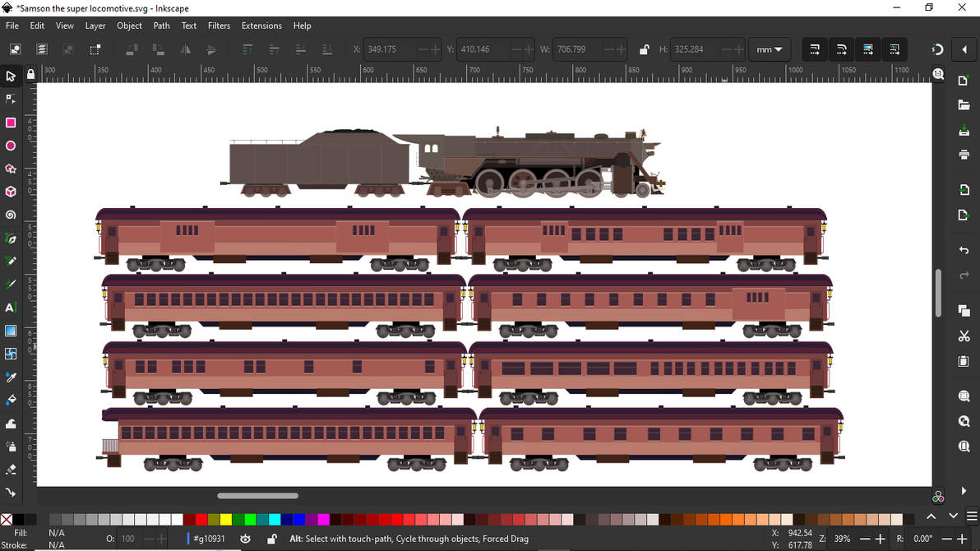Zoom out with the − button near zoom field
Image resolution: width=980 pixels, height=551 pixels.
[866, 538]
